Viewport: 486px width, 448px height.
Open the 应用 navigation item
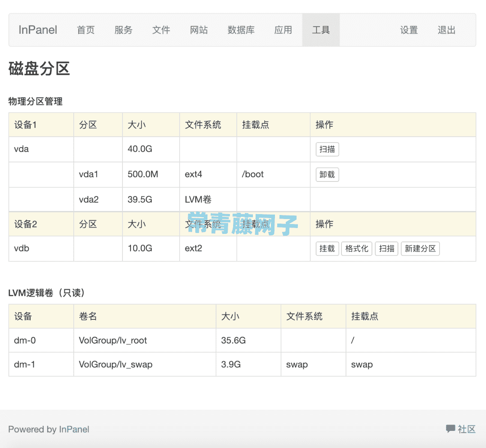pos(283,30)
